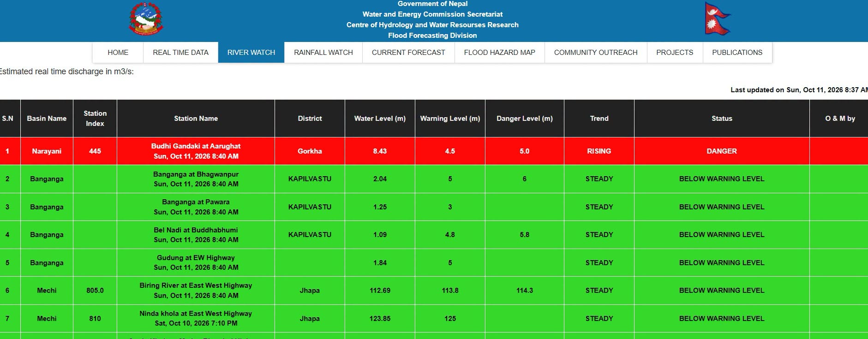Open Biring River at East West Highway
868x339 pixels.
coord(196,285)
